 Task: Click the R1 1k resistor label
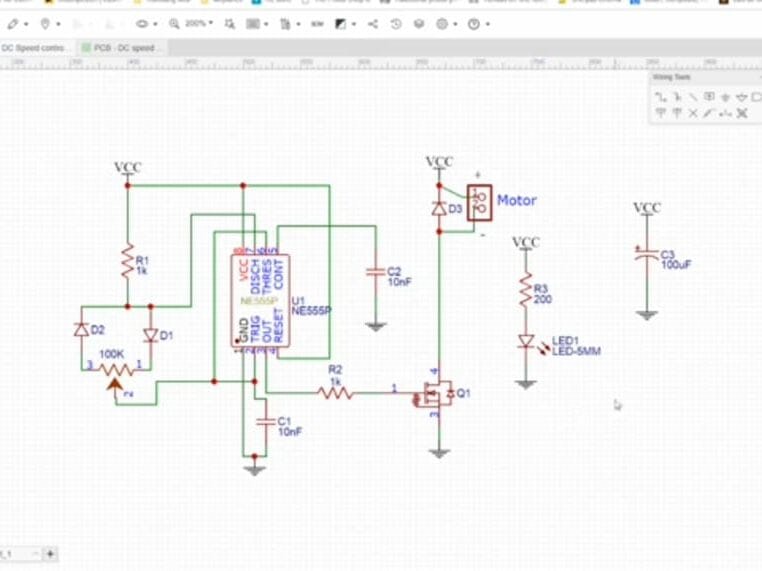click(142, 265)
